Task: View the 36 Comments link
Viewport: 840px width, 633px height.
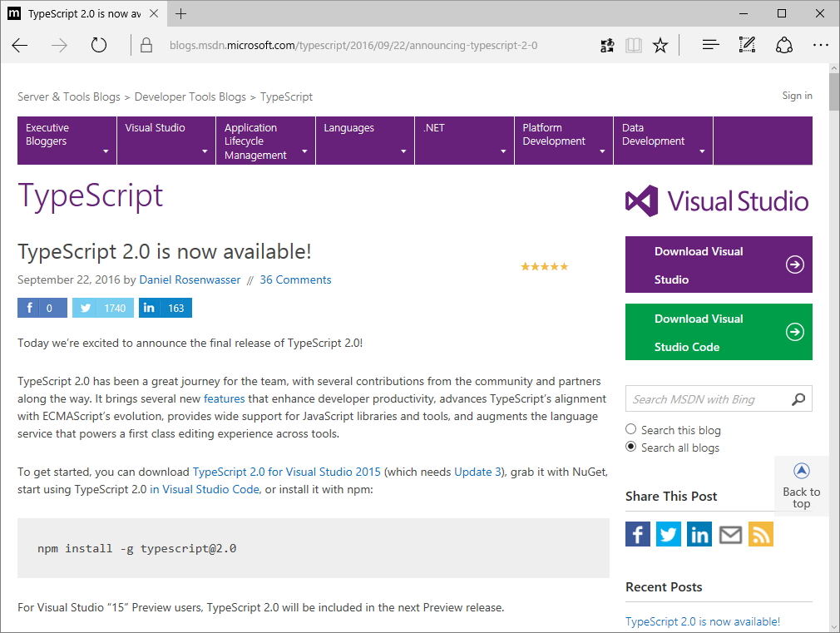Action: coord(295,279)
